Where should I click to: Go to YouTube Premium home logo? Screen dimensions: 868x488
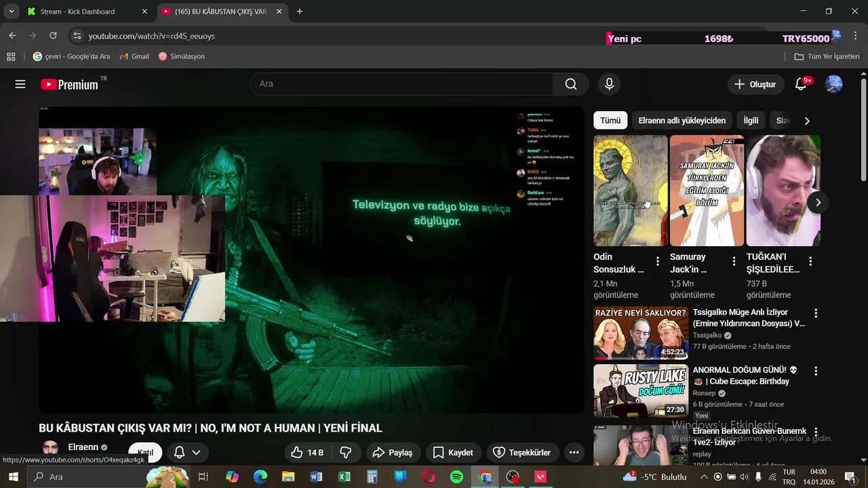click(x=70, y=84)
